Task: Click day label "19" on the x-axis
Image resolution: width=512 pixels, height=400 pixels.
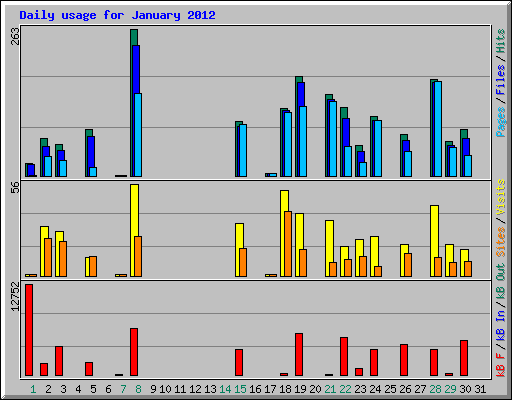Action: 300,389
